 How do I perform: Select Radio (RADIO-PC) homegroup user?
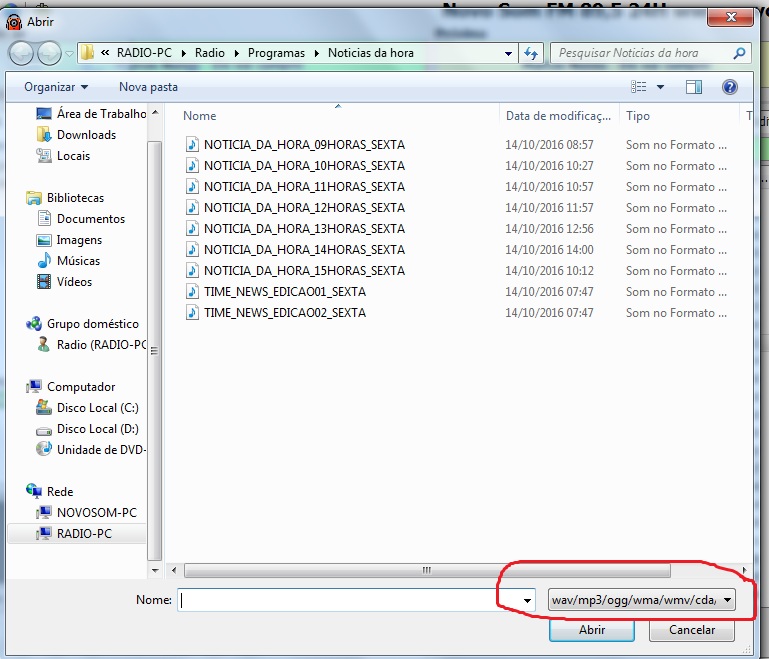(92, 345)
